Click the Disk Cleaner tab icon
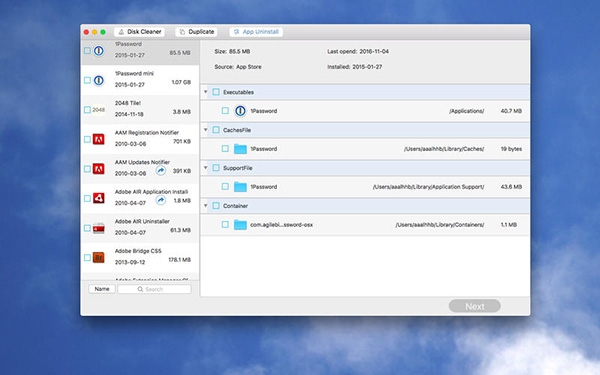 121,32
